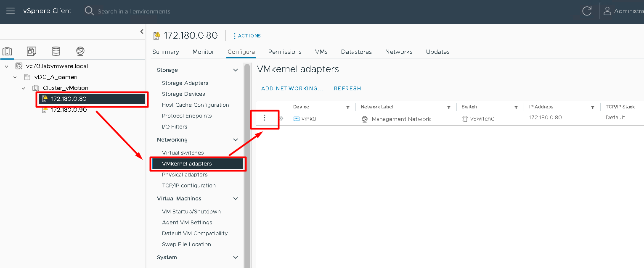
Task: Filter the Switch column
Action: pyautogui.click(x=516, y=107)
